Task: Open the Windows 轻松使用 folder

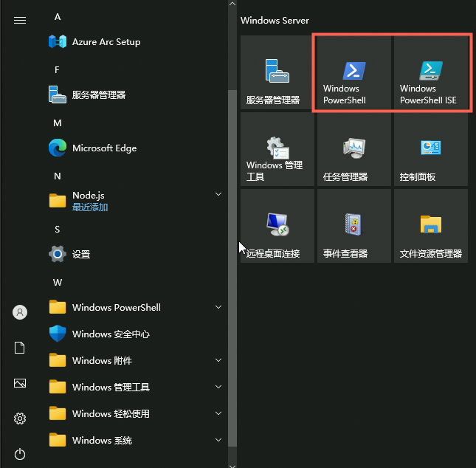Action: tap(135, 413)
